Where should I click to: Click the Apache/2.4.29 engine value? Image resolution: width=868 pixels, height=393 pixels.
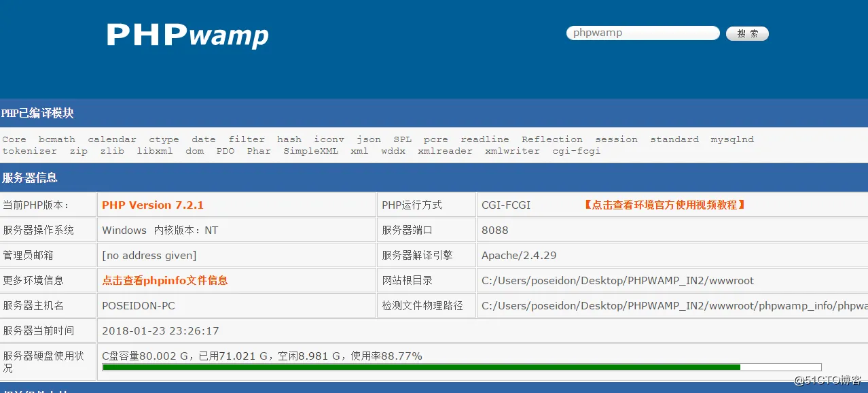[519, 256]
